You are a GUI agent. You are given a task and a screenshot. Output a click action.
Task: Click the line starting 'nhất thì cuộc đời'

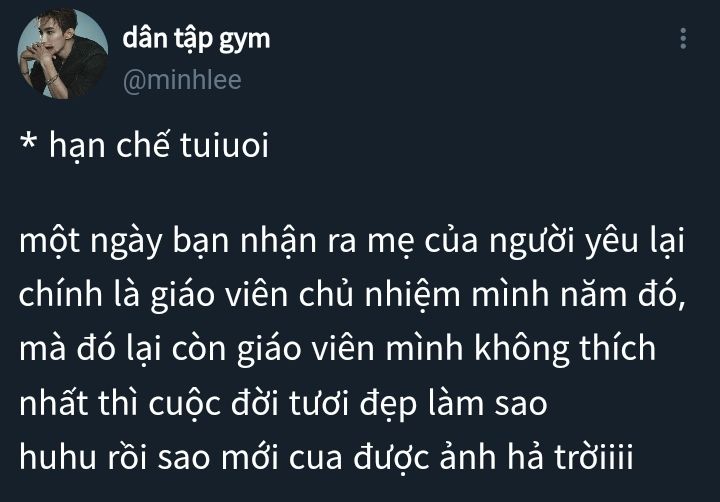tap(283, 403)
